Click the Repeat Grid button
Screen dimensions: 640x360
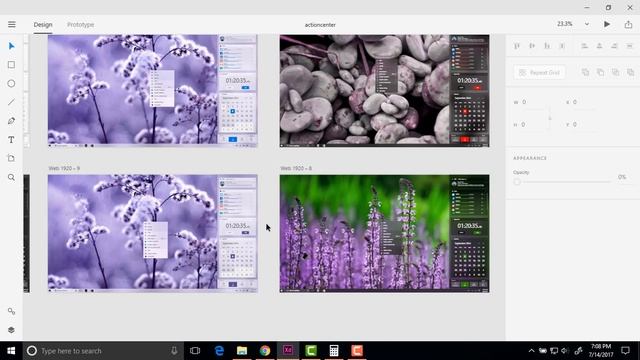[540, 73]
